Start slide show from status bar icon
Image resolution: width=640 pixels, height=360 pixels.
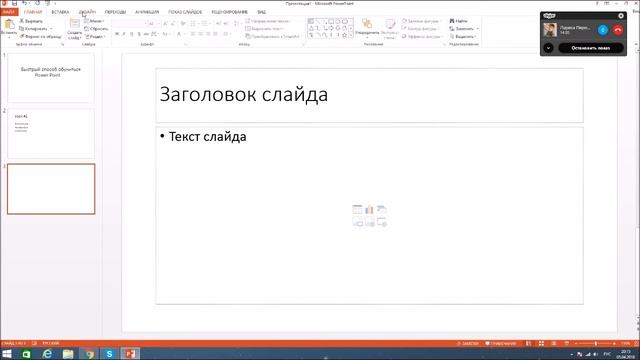click(567, 344)
